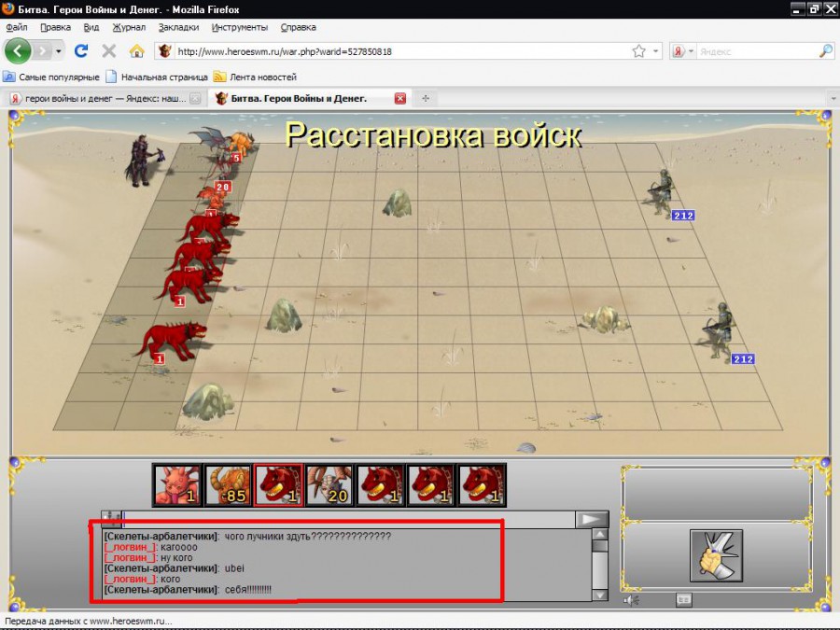The image size is (840, 630).
Task: Bookmark this page with the star
Action: (638, 51)
